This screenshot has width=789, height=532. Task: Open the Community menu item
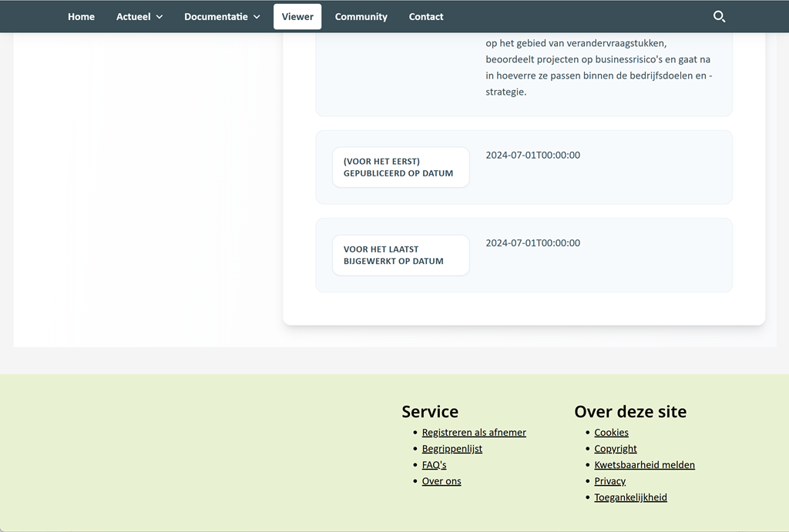pos(361,17)
